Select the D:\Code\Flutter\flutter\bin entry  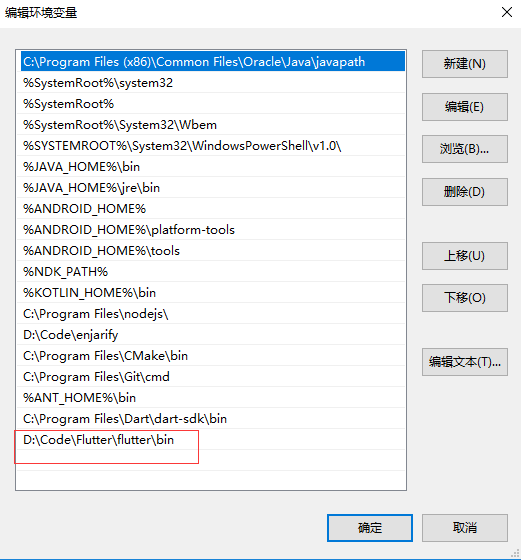[211, 440]
